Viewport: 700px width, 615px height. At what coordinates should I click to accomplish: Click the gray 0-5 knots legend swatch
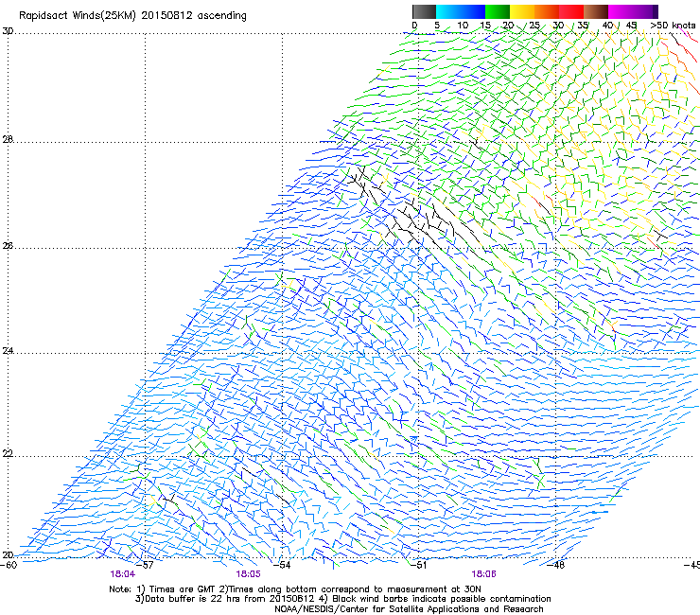pyautogui.click(x=424, y=11)
